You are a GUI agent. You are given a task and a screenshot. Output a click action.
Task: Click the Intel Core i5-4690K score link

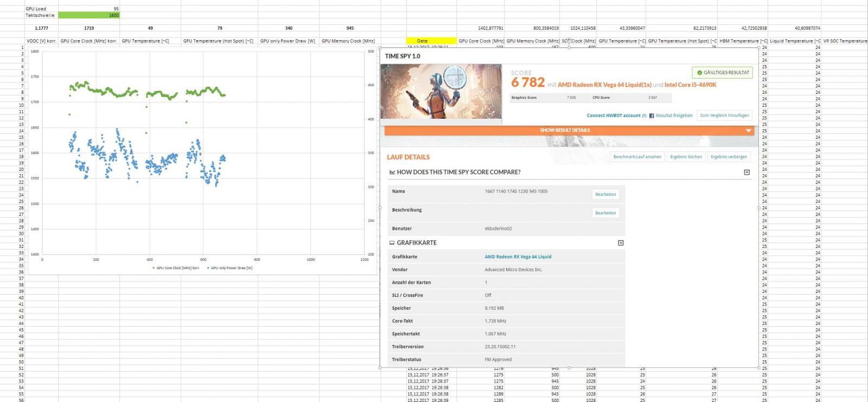click(x=690, y=85)
